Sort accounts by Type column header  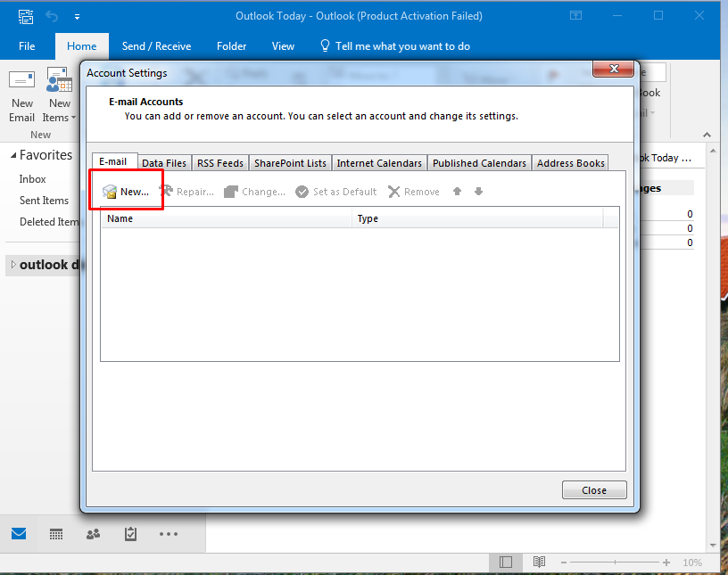[x=478, y=218]
